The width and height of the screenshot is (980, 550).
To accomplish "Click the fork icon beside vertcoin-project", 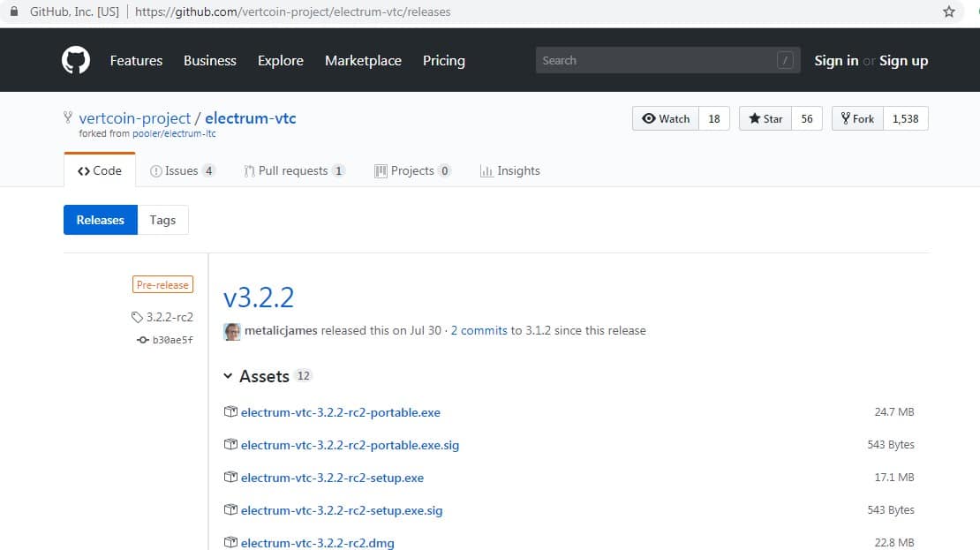I will point(68,117).
